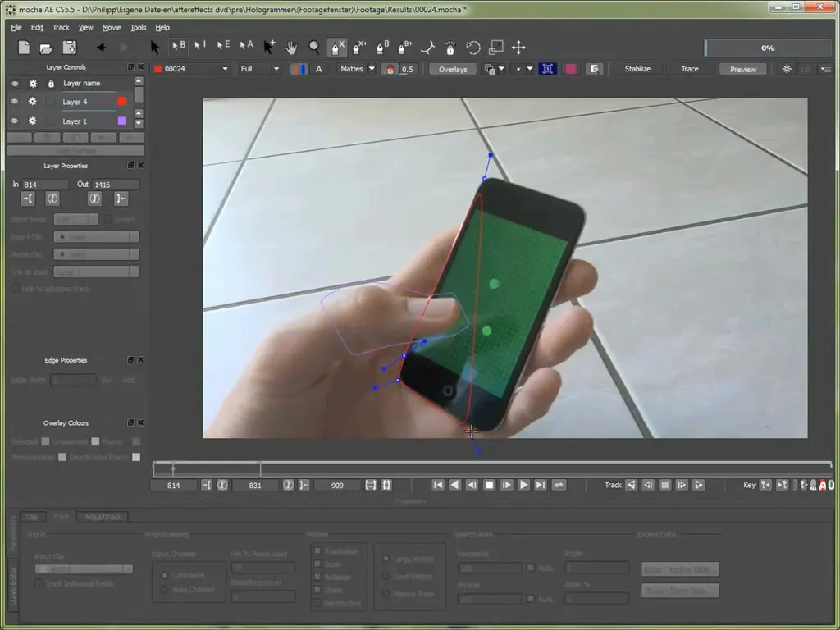Open the Edit menu

pos(37,27)
